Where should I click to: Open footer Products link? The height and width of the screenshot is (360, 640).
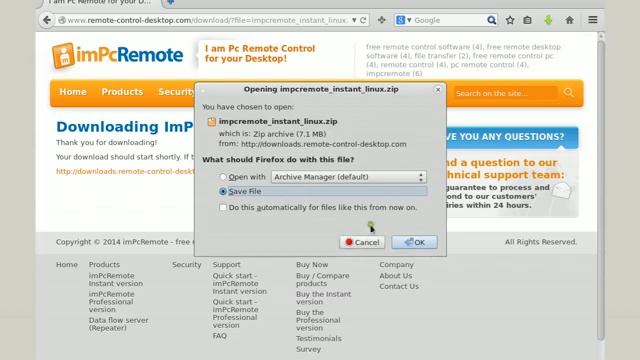click(104, 264)
